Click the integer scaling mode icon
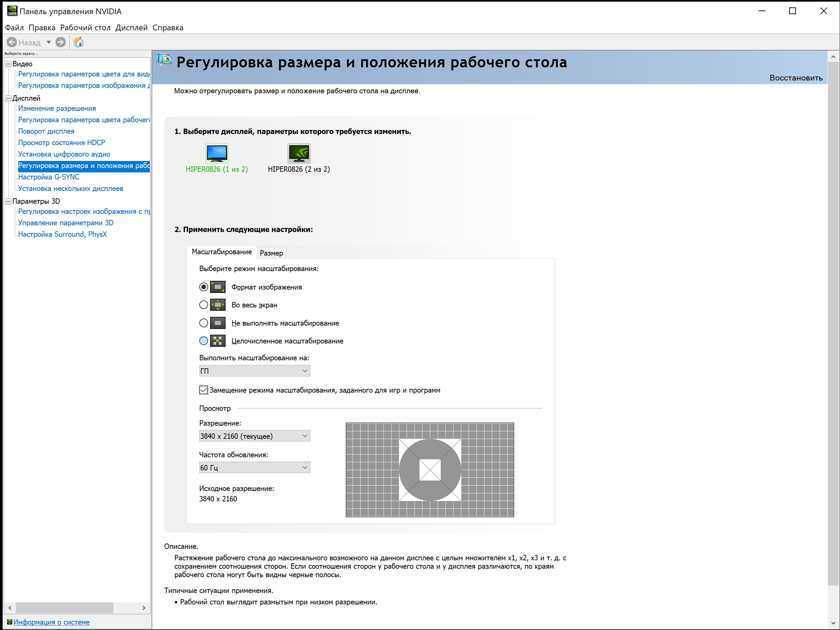This screenshot has width=840, height=630. click(217, 341)
